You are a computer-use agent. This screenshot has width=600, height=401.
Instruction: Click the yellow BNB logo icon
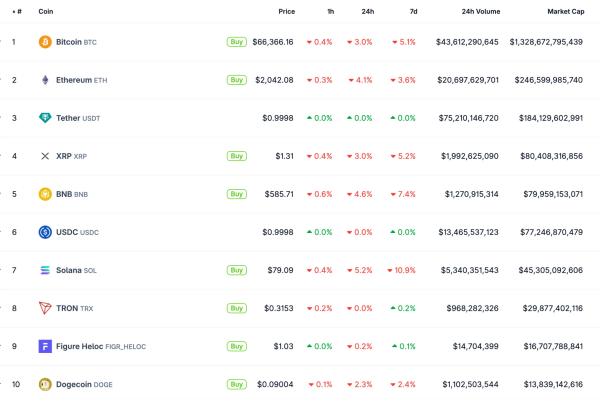(x=44, y=194)
